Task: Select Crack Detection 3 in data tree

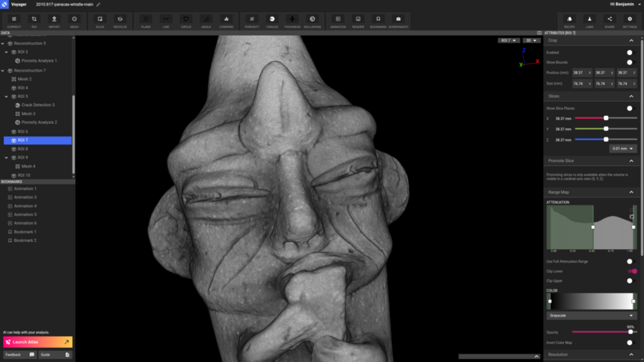Action: [38, 105]
